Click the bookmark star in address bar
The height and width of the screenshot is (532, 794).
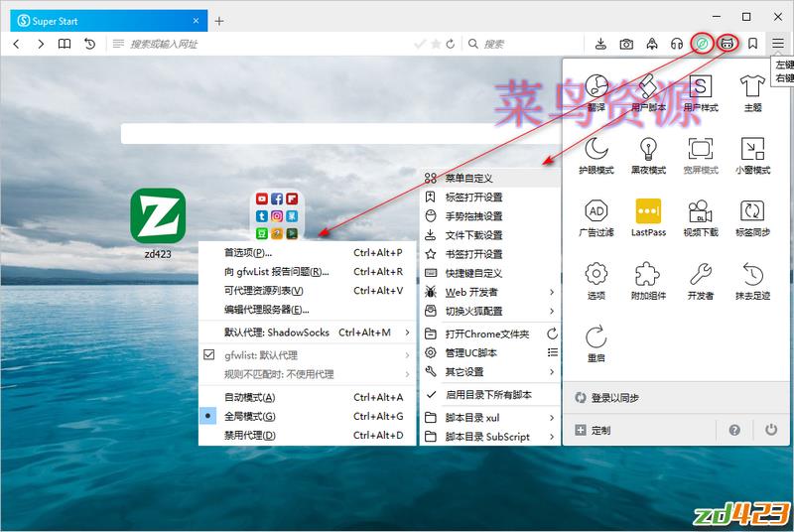click(x=436, y=44)
